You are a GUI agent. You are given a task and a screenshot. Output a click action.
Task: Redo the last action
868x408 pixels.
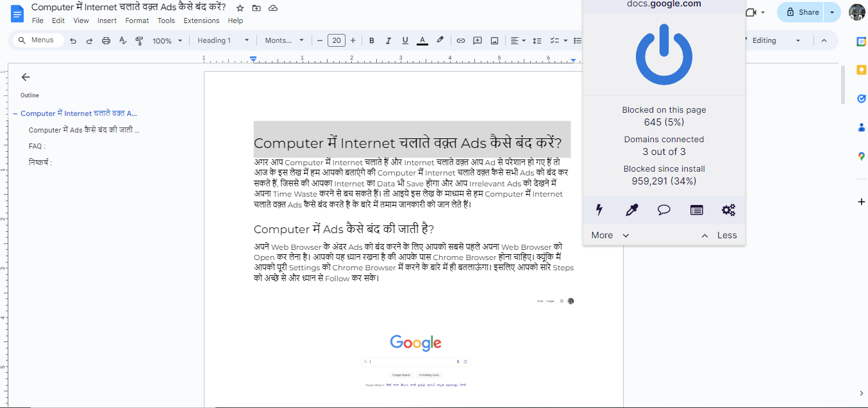point(89,40)
